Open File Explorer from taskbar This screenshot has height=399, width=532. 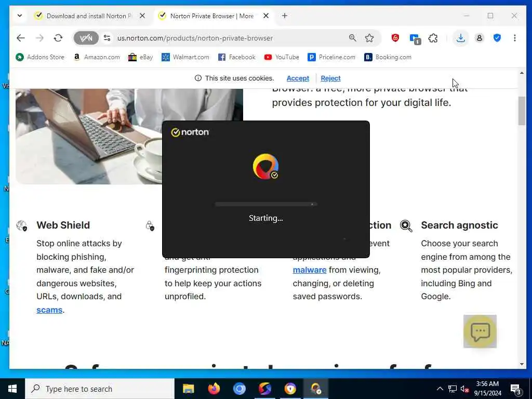coord(188,389)
